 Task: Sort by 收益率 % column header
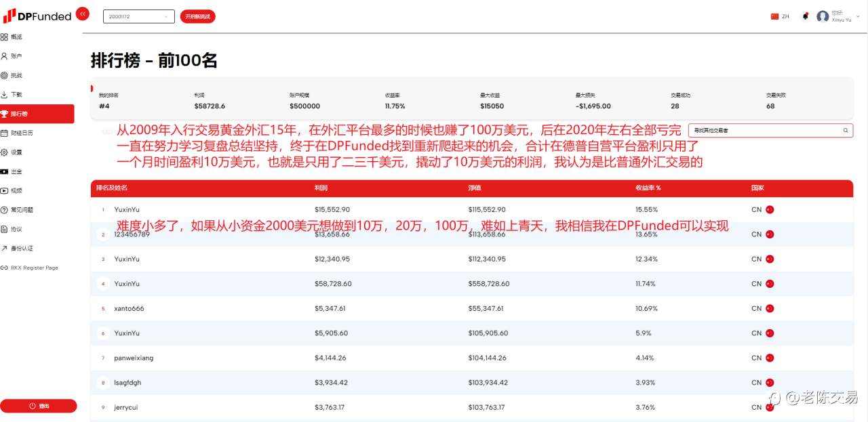tap(648, 188)
